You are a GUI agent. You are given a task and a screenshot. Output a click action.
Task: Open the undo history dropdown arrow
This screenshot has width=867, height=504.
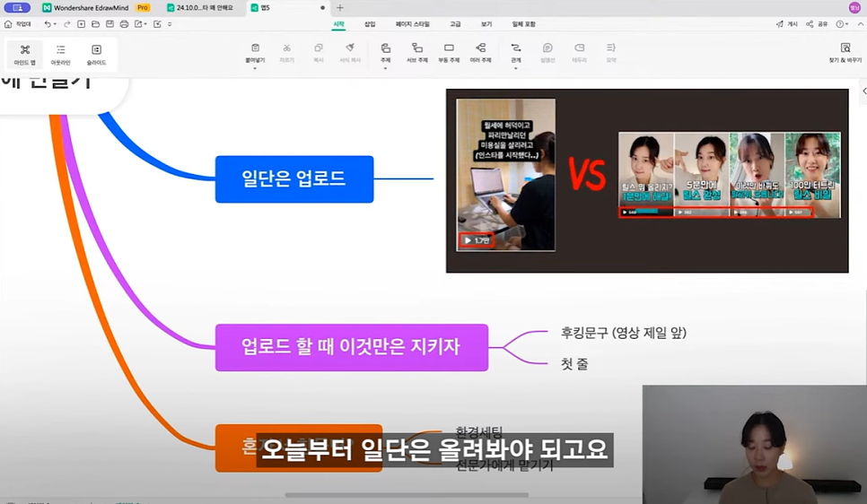(x=55, y=24)
